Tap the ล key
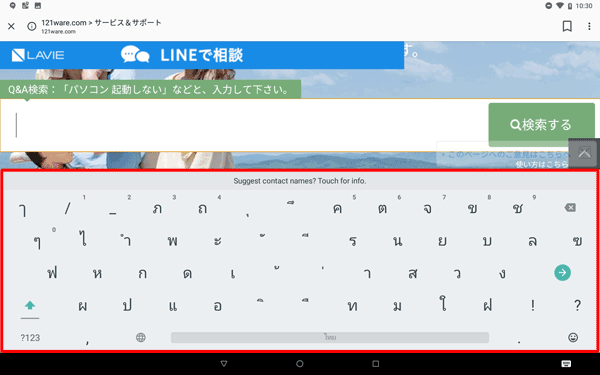Screen dimensions: 600x375 pyautogui.click(x=532, y=241)
